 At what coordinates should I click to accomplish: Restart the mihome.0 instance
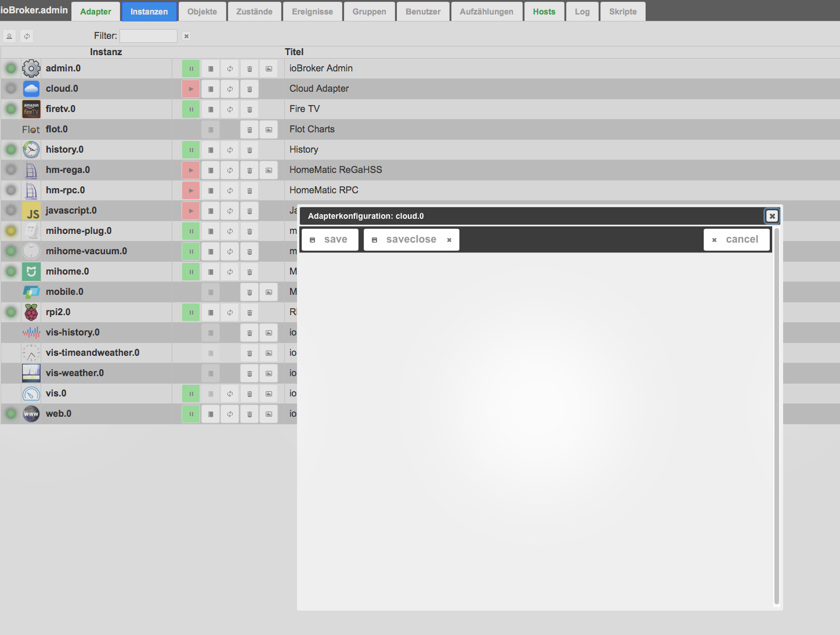230,272
